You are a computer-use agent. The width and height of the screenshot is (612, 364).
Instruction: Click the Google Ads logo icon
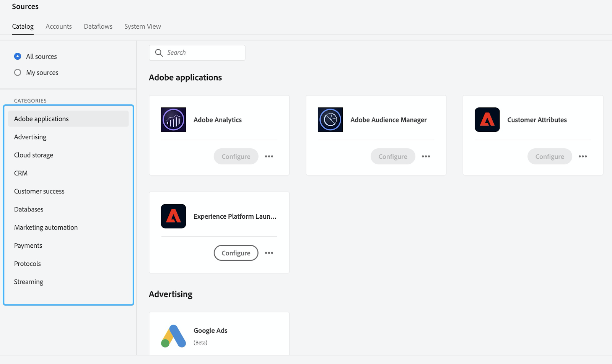[173, 336]
